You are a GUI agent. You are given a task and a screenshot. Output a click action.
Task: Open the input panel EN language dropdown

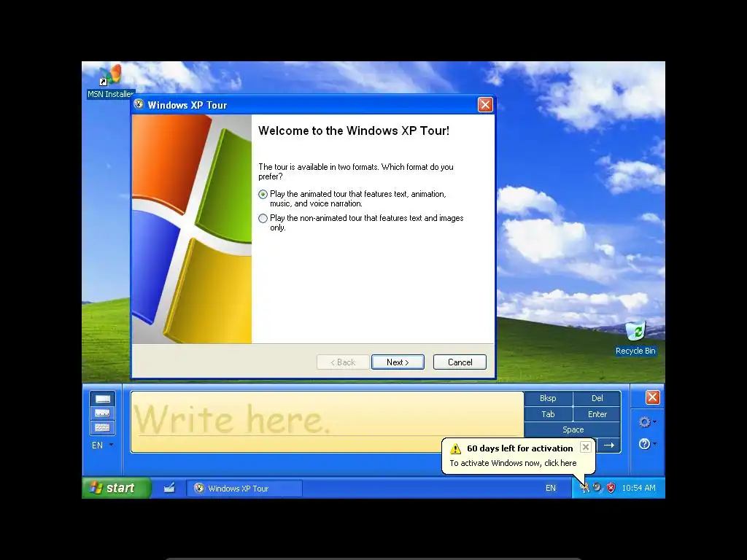102,446
